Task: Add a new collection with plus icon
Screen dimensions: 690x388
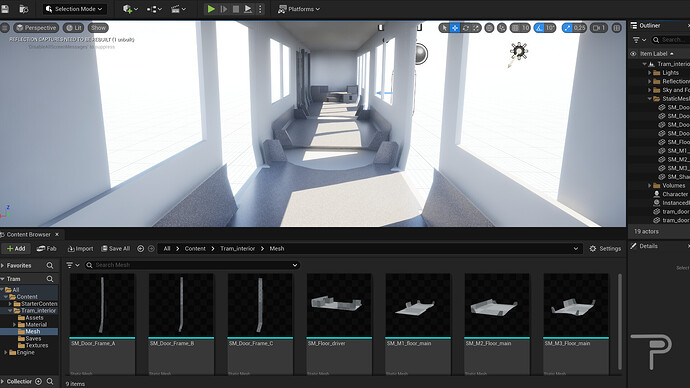Action: point(38,381)
